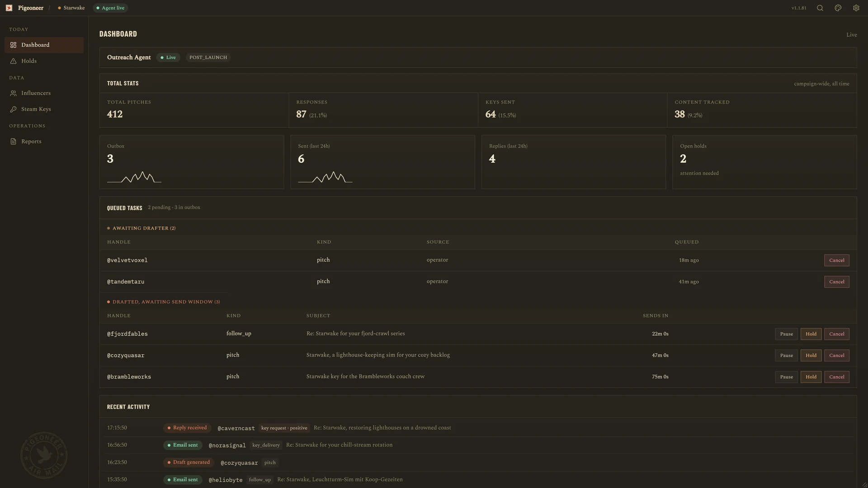This screenshot has height=488, width=868.
Task: Open the search icon in top bar
Action: coord(820,8)
